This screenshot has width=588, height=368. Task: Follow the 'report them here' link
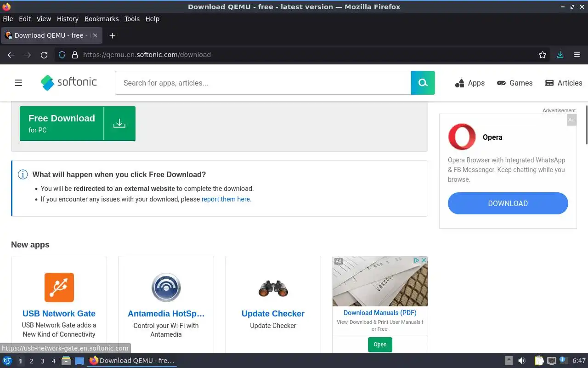tap(226, 199)
